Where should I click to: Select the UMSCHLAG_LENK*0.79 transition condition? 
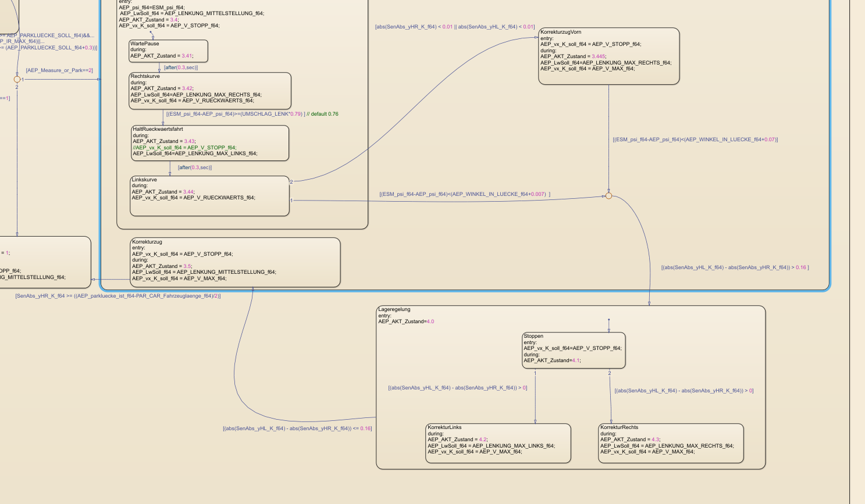point(235,114)
